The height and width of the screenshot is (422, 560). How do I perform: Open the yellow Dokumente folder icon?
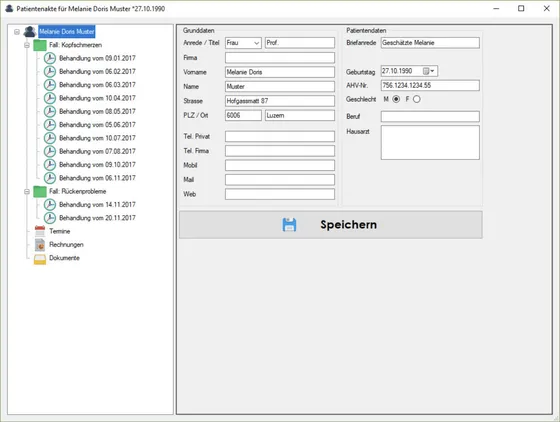[x=40, y=258]
